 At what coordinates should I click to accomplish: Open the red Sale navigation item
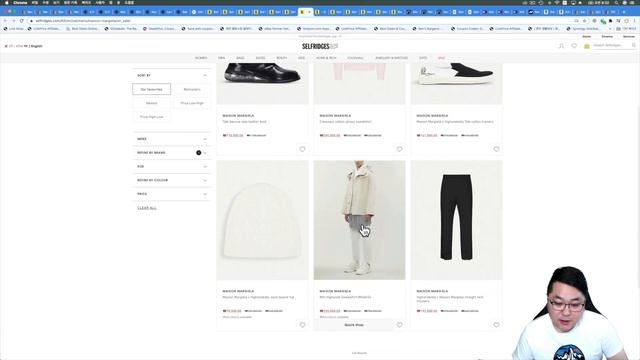441,58
